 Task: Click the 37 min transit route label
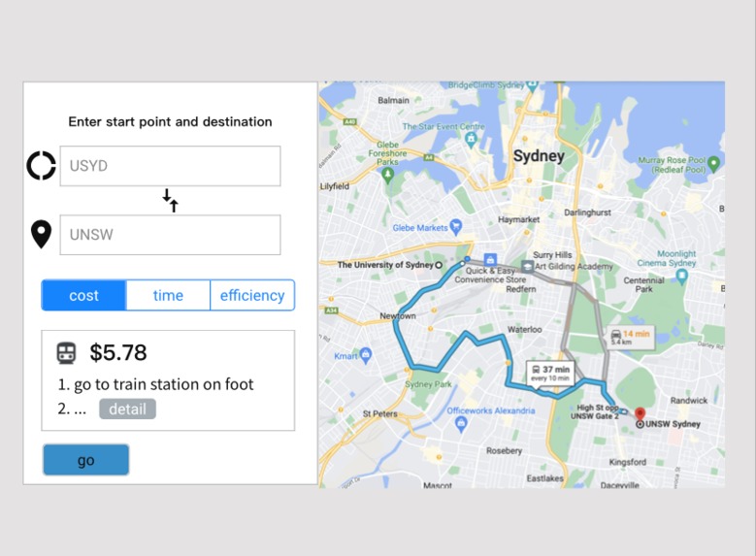coord(550,373)
